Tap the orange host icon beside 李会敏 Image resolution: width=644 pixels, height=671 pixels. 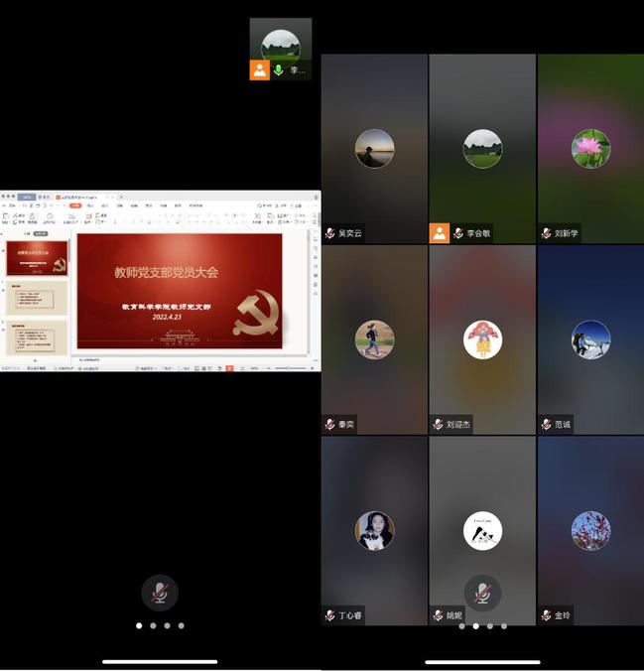click(x=439, y=233)
